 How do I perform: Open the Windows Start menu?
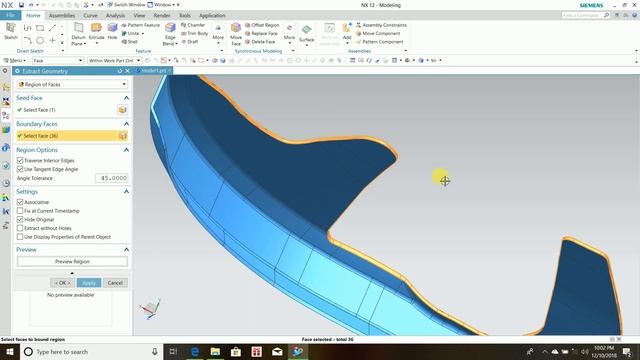[x=9, y=351]
